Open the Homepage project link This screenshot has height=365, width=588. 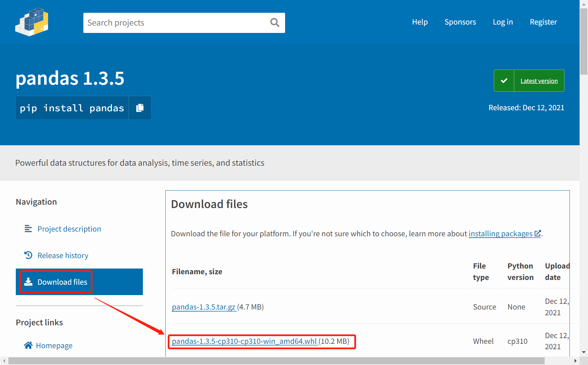pos(54,346)
